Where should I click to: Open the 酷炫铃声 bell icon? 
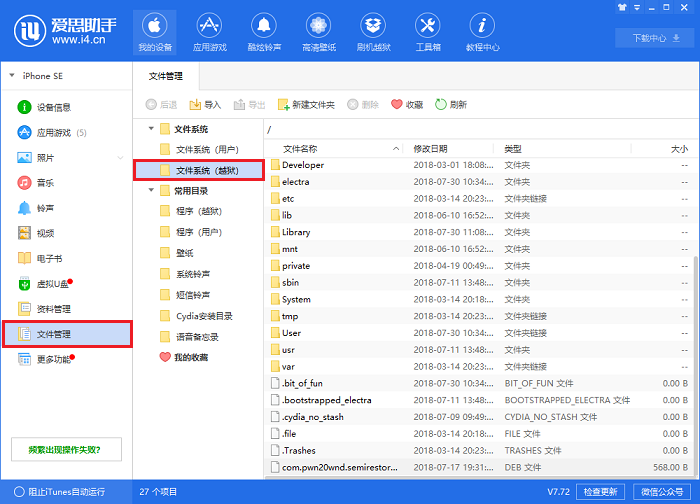(x=264, y=33)
